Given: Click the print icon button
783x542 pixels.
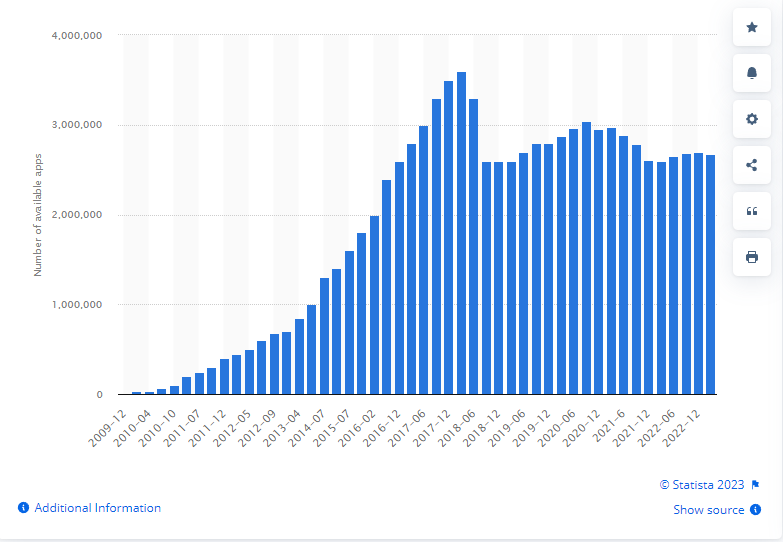Looking at the screenshot, I should coord(752,257).
